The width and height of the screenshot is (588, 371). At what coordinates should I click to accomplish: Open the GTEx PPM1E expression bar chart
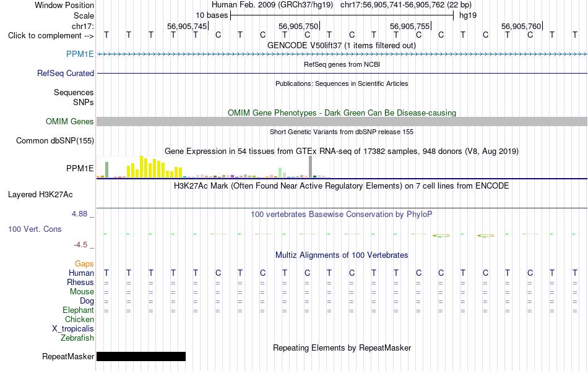pyautogui.click(x=214, y=167)
